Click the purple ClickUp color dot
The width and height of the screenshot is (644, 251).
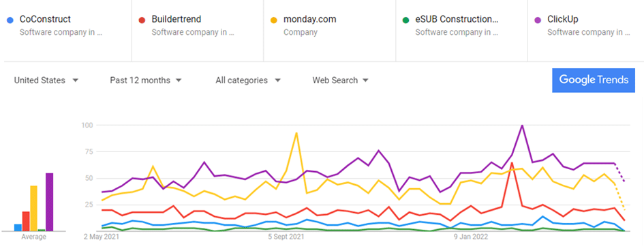coord(538,20)
